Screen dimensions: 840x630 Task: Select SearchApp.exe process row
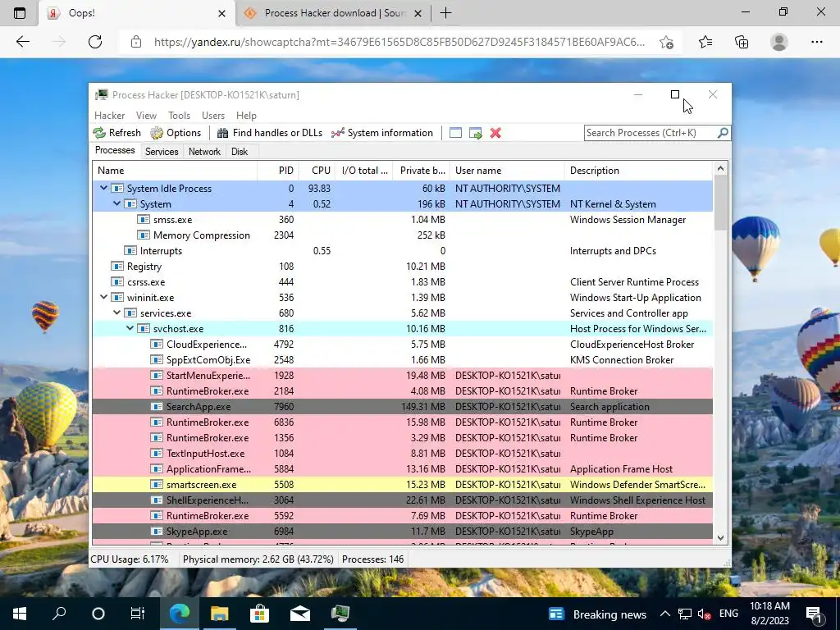pos(402,407)
